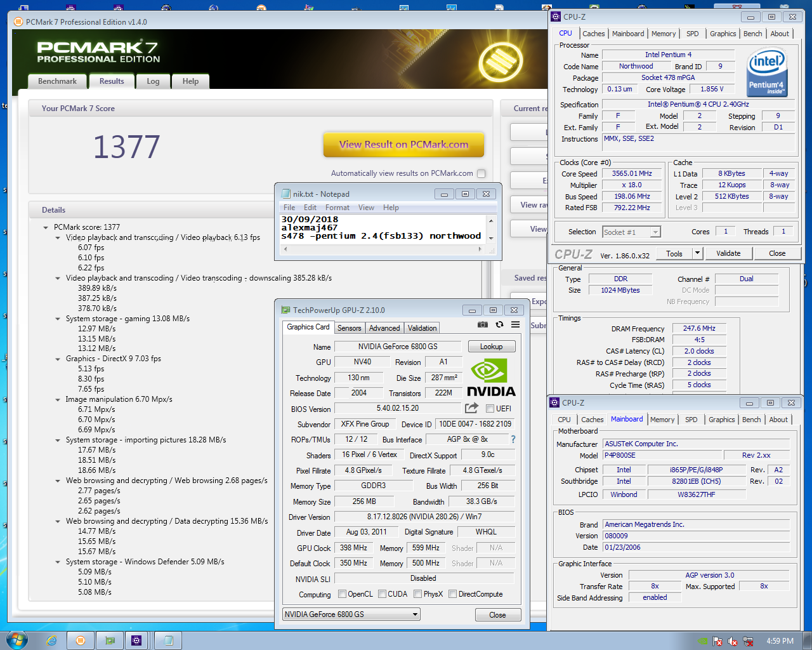Click the network tray icon

click(748, 641)
